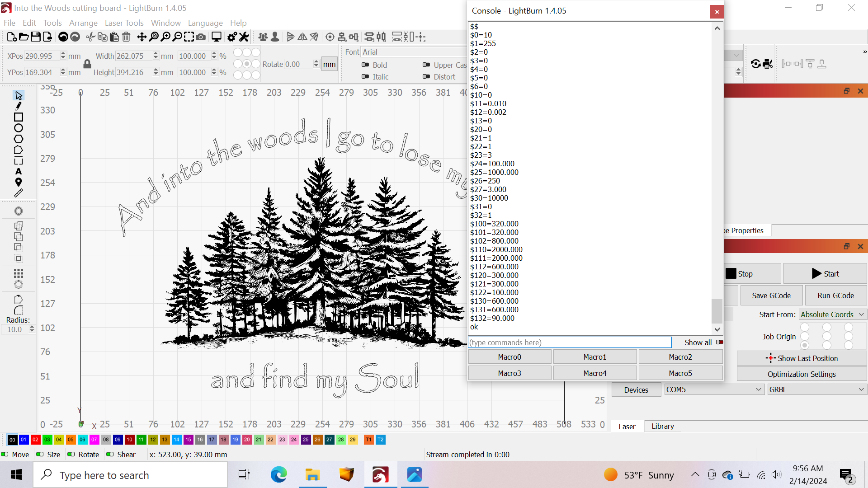Image resolution: width=868 pixels, height=488 pixels.
Task: Select the blue 01 layer color swatch
Action: [24, 440]
